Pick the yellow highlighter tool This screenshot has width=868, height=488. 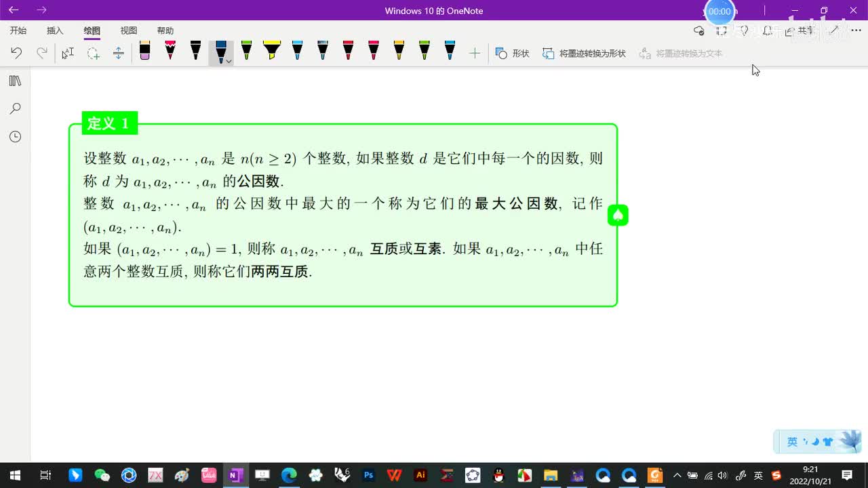pyautogui.click(x=271, y=51)
